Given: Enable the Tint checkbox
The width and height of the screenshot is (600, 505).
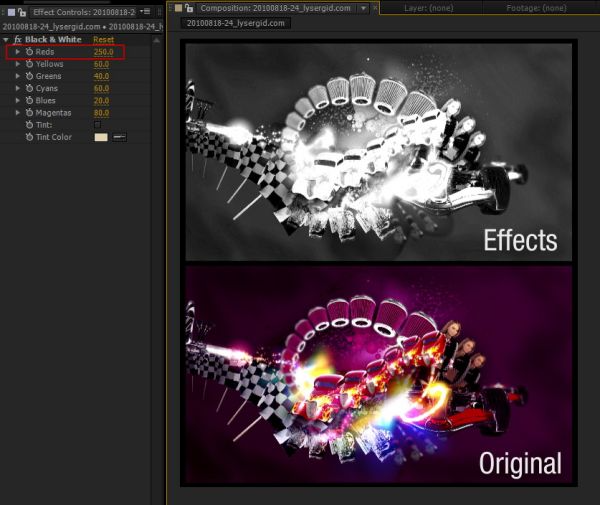Looking at the screenshot, I should pos(97,125).
